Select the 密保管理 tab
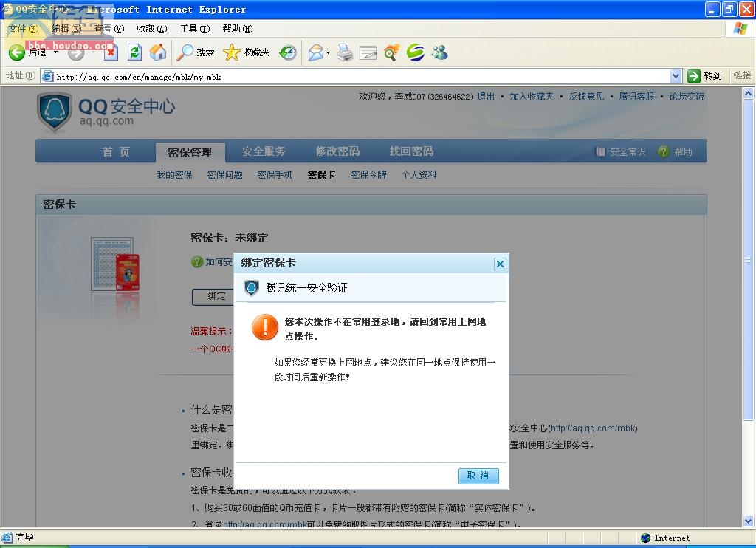This screenshot has height=548, width=756. [x=190, y=152]
